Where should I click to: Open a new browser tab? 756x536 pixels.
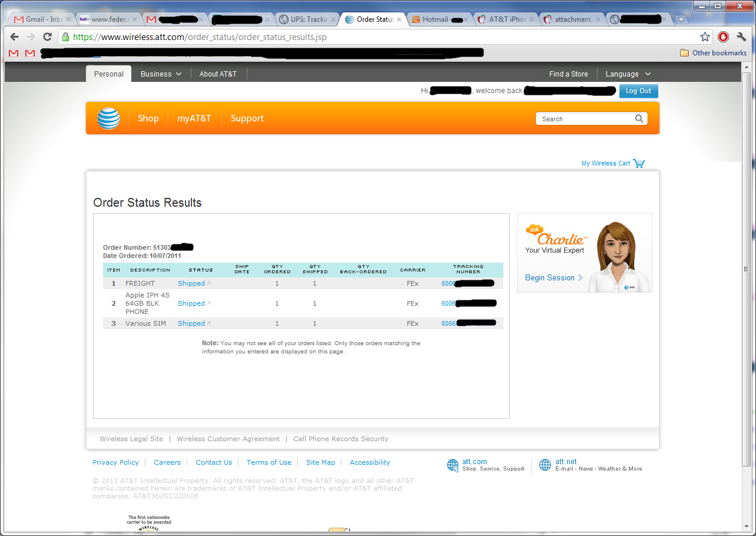[681, 19]
